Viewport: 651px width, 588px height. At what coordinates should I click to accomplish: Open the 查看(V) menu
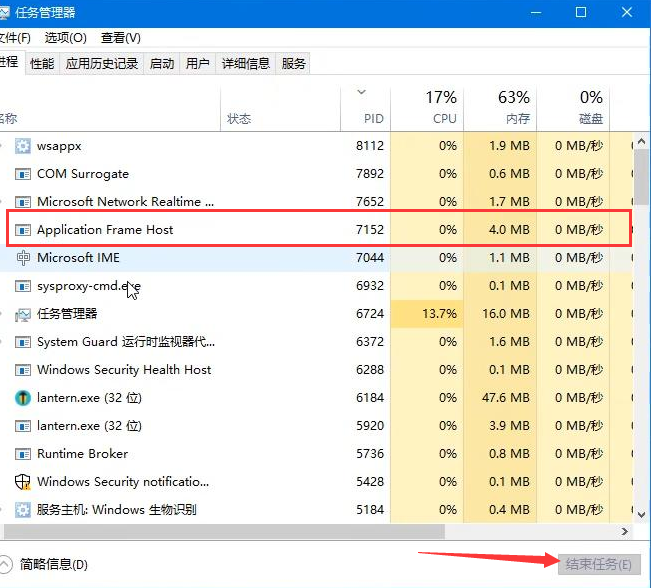[x=120, y=38]
